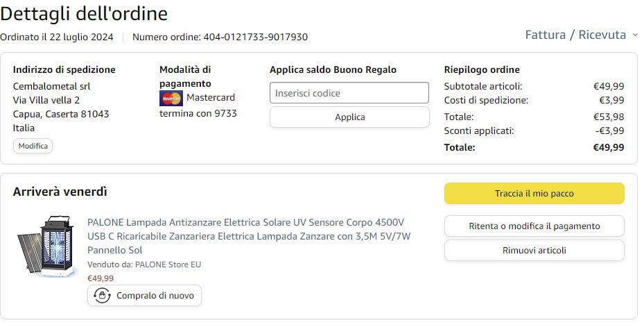Select Rimuovi articoli button

[x=534, y=251]
